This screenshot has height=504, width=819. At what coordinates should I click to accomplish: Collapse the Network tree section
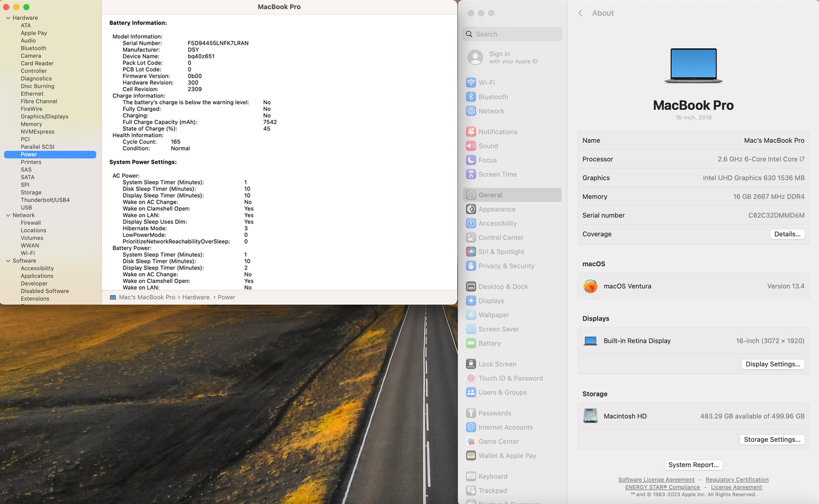[8, 215]
